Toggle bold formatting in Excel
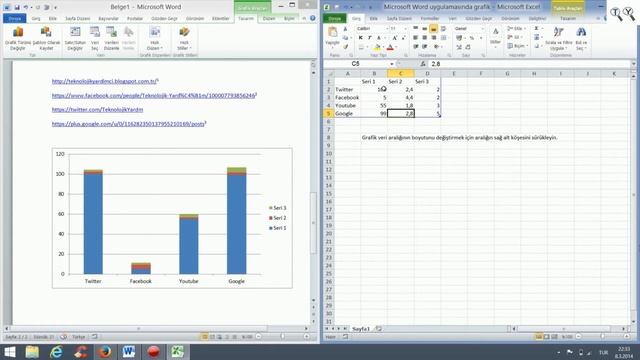This screenshot has height=360, width=640. [360, 38]
